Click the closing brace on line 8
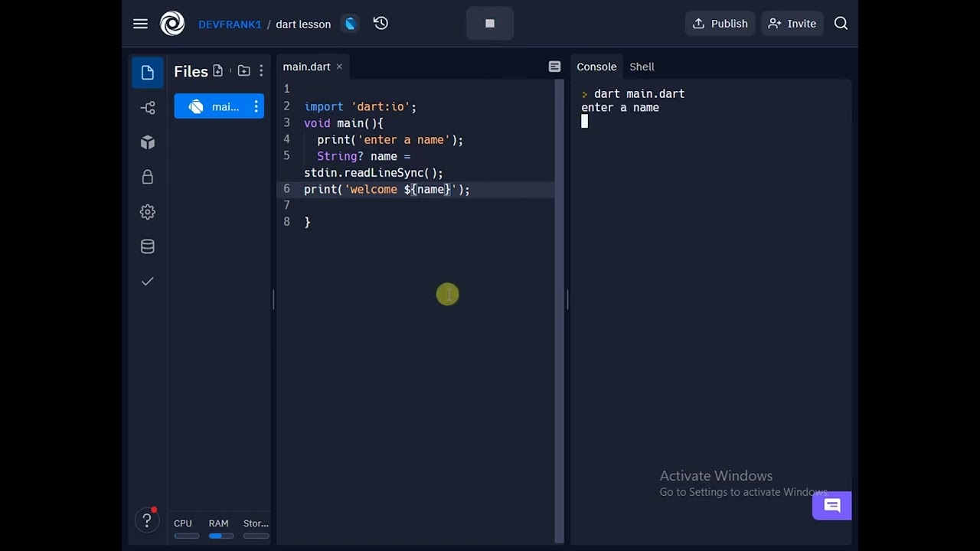Image resolution: width=980 pixels, height=551 pixels. tap(307, 222)
